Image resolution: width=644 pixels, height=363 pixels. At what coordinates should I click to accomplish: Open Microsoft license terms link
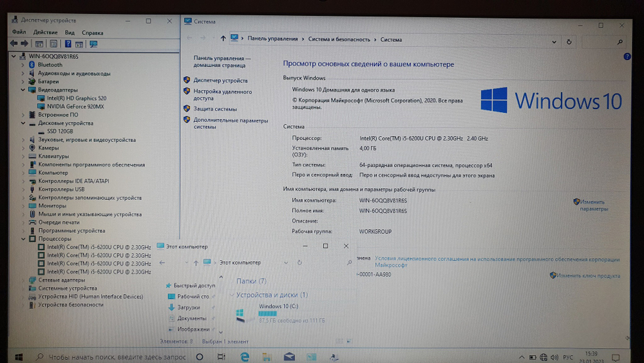click(x=497, y=262)
